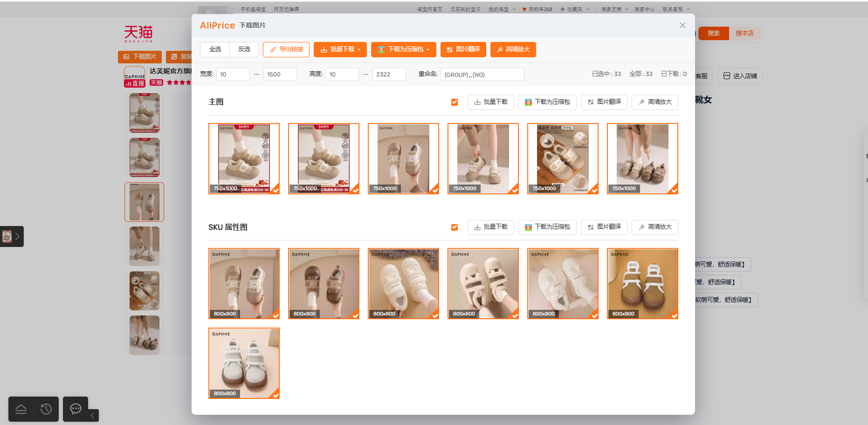868x425 pixels.
Task: Open 手机逛淘宝 link in top bar
Action: (x=253, y=9)
